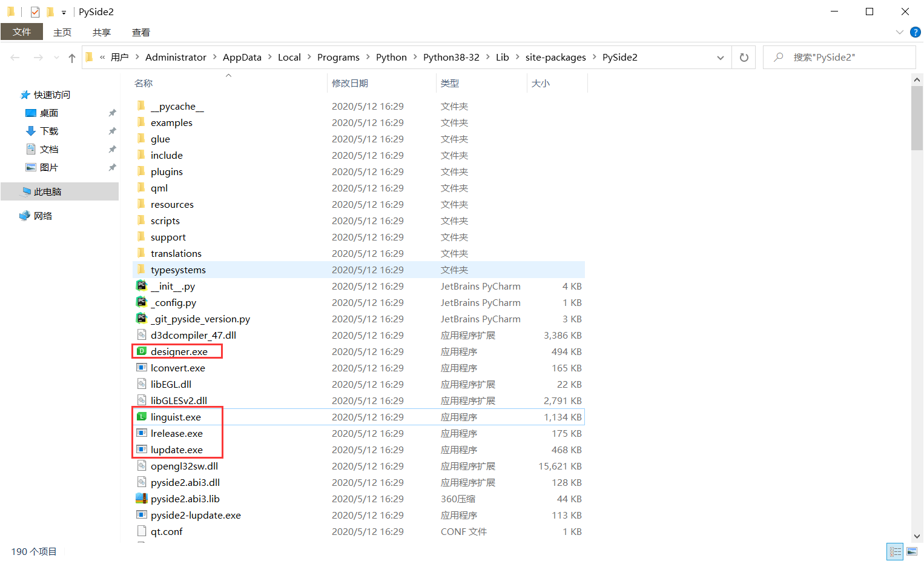
Task: Expand the ribbon using the chevron arrow
Action: click(899, 32)
